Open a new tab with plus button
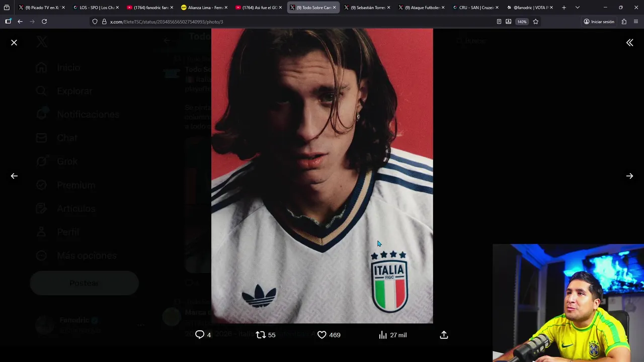This screenshot has height=362, width=644. (x=564, y=8)
